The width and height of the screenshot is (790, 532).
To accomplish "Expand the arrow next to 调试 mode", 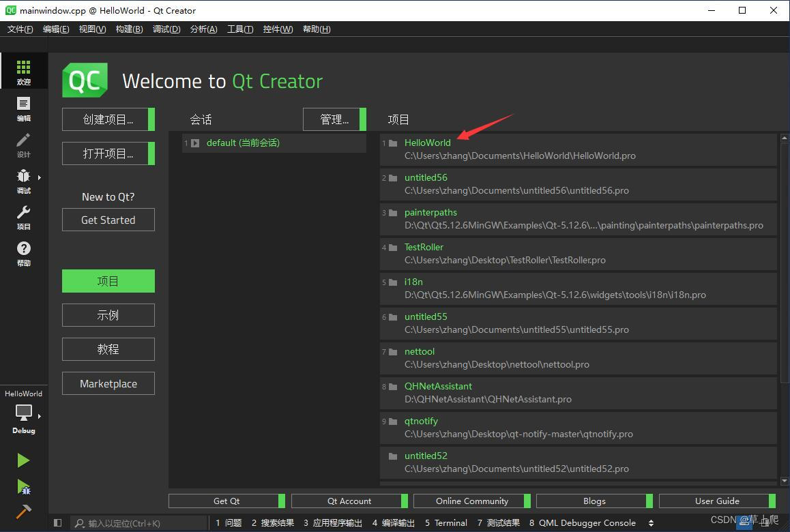I will pyautogui.click(x=40, y=177).
